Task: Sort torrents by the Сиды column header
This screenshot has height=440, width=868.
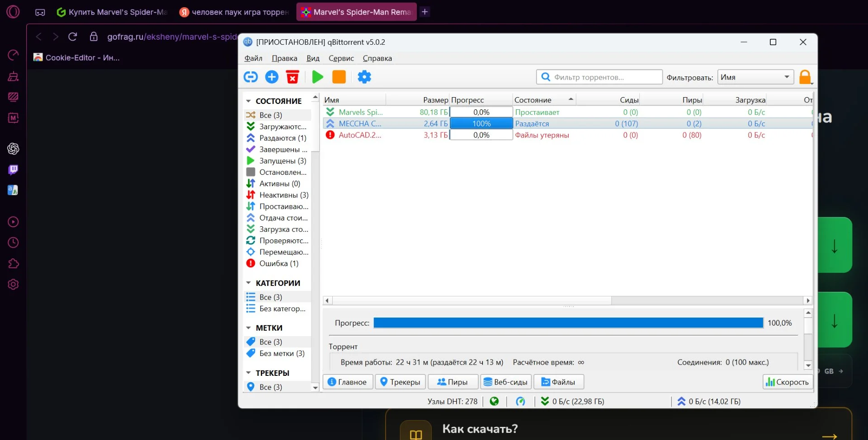Action: (608, 100)
